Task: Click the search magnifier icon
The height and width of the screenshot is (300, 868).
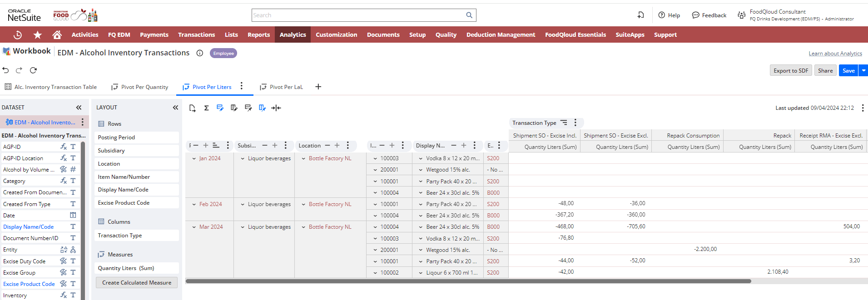Action: (469, 15)
